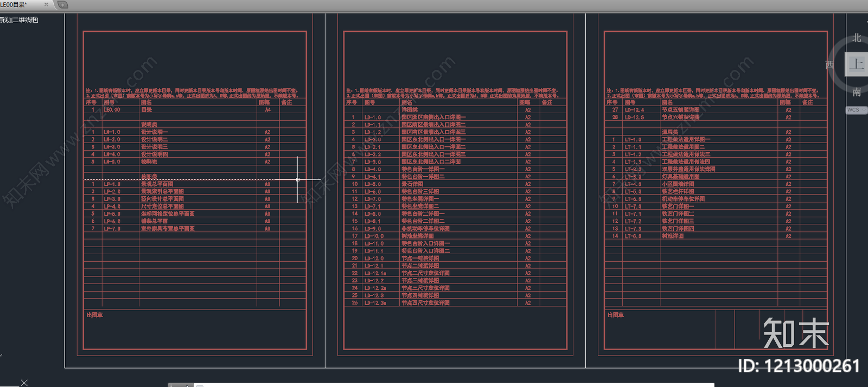This screenshot has height=387, width=868.
Task: Select the 上 face of the ViewCube
Action: (x=857, y=64)
